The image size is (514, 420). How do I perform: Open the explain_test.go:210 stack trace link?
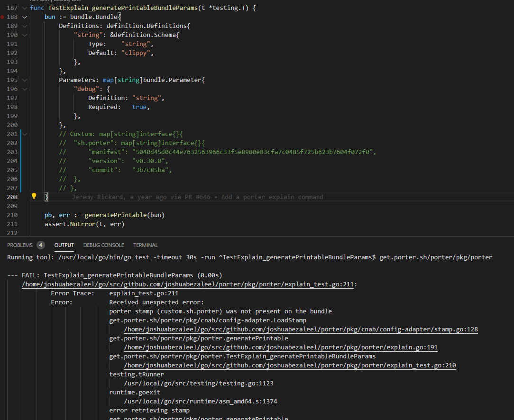[x=290, y=365]
